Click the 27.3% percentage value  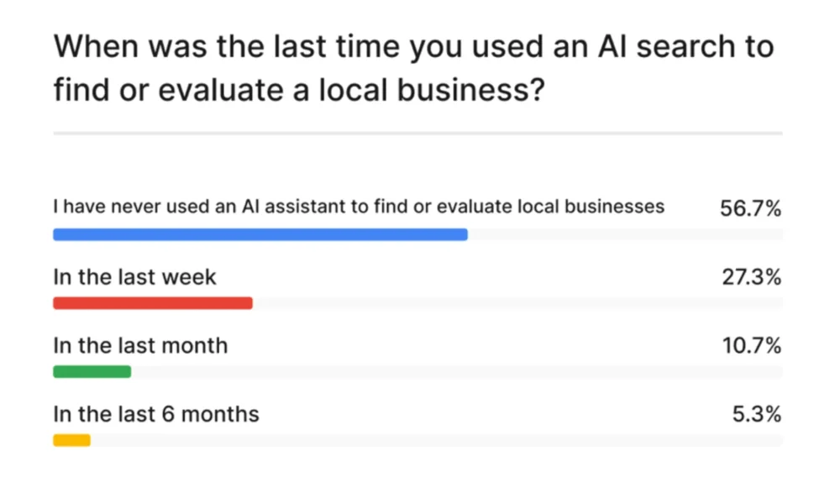pos(752,277)
